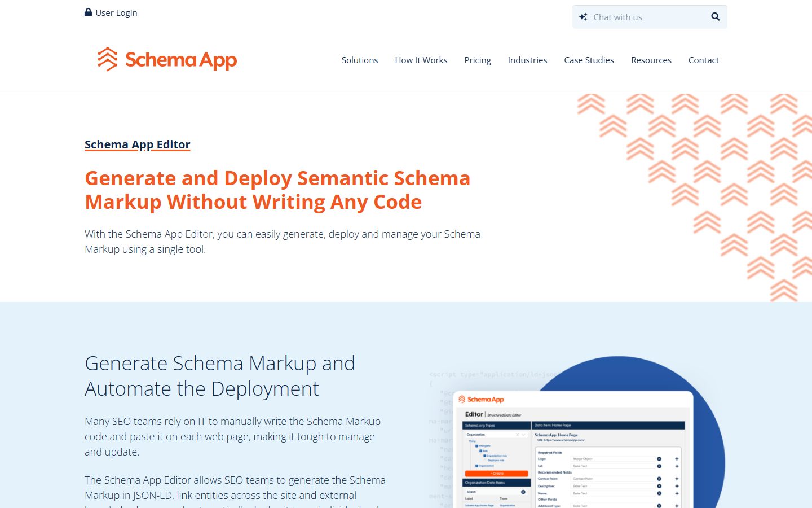Screen dimensions: 812x508
Task: Click the 'Generate Schema Markup and Automate' heading
Action: (x=220, y=376)
